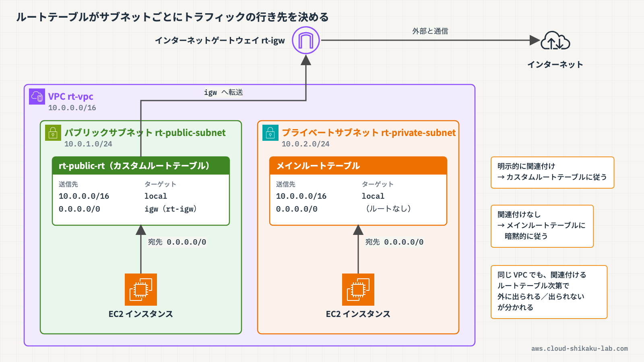Click the rt-public-rt custom route table header
This screenshot has width=644, height=362.
[141, 166]
